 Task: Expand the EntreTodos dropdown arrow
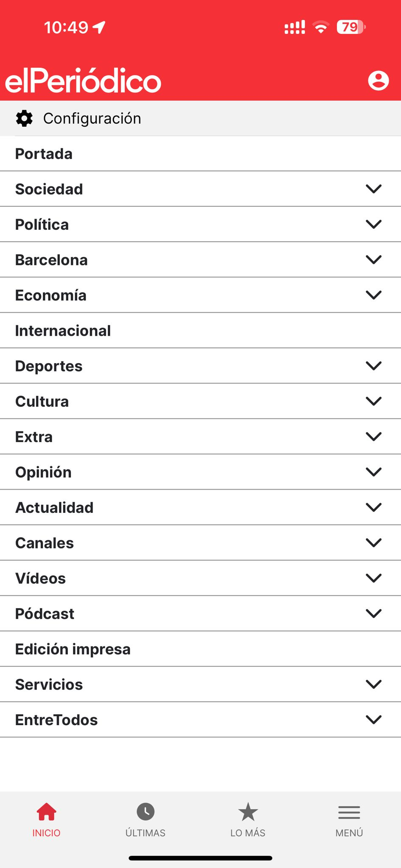(373, 720)
